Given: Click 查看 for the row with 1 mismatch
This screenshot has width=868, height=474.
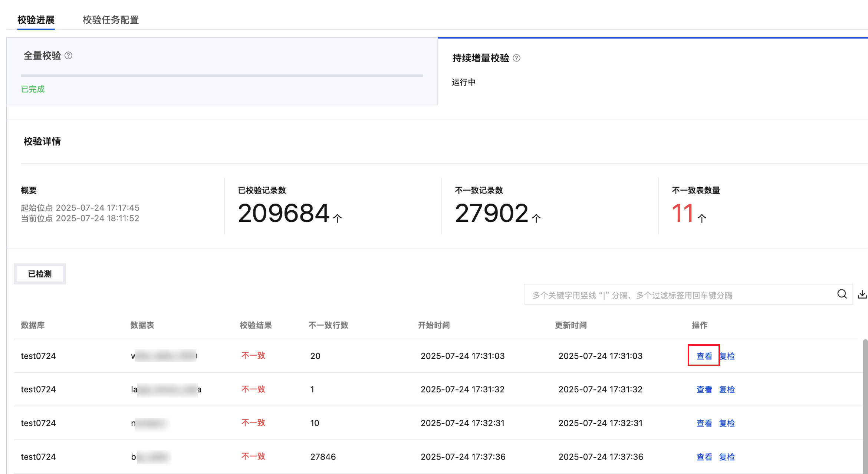Looking at the screenshot, I should pos(704,389).
